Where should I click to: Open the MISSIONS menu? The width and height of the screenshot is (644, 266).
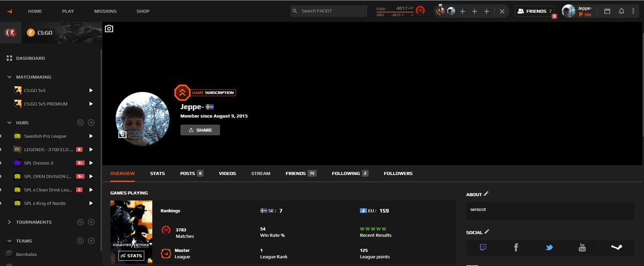[x=105, y=11]
